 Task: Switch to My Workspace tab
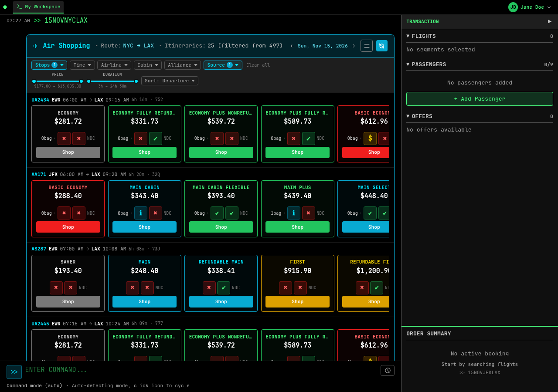coord(38,7)
